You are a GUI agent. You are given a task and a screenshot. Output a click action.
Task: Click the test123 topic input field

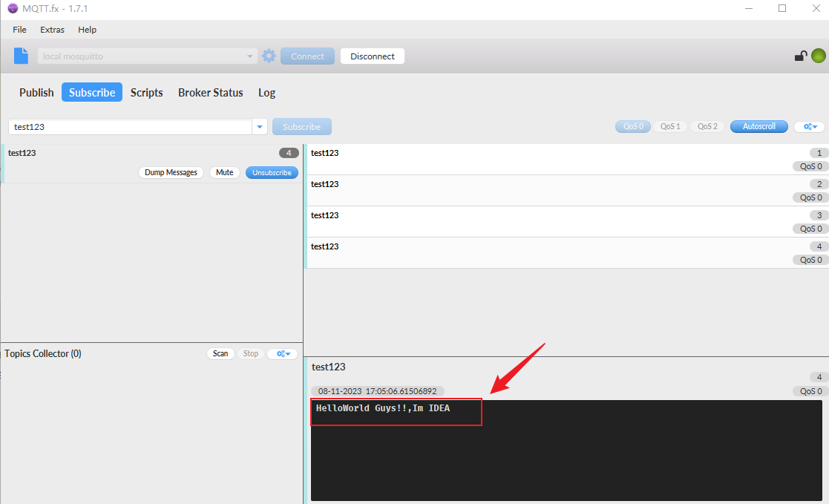coord(130,127)
